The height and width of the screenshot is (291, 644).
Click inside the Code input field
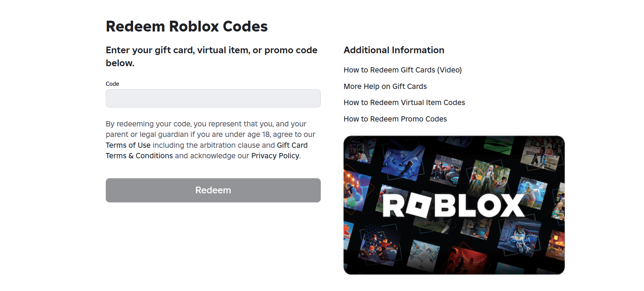tap(213, 98)
